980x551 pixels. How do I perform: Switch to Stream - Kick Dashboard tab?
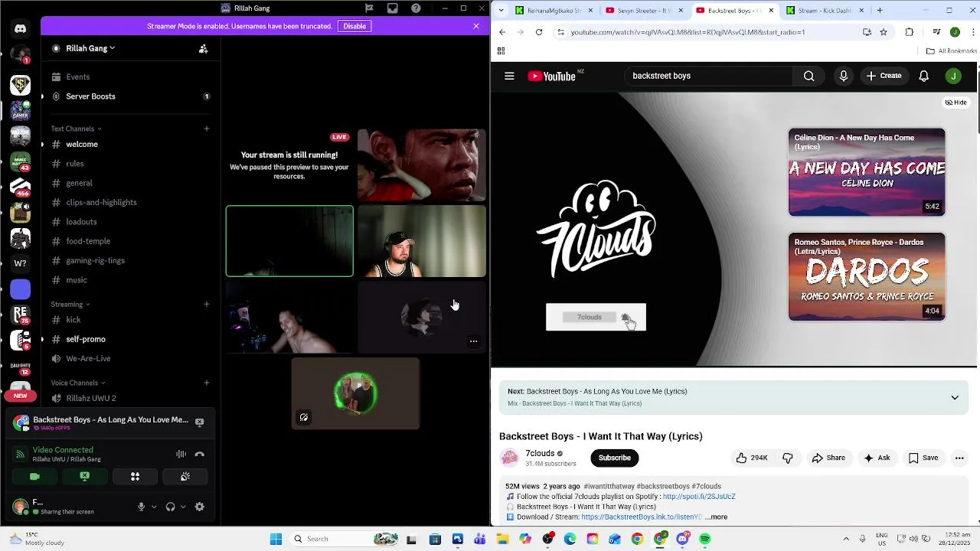pos(825,11)
